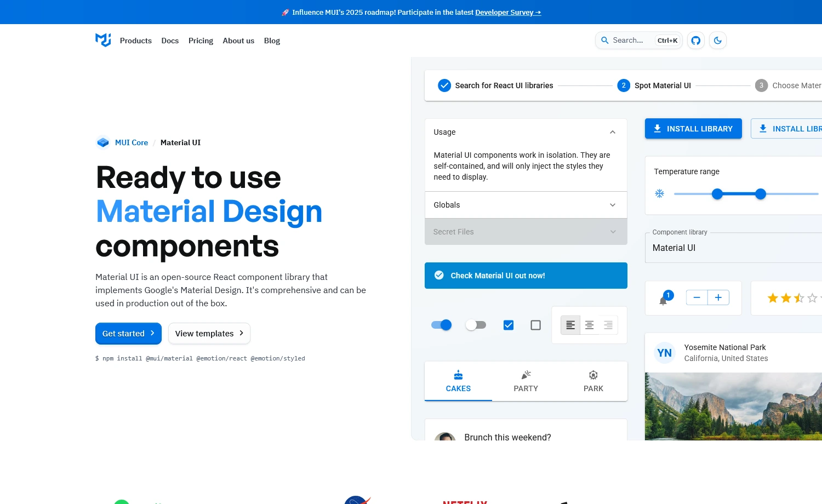Switch to the Party tab

(526, 381)
